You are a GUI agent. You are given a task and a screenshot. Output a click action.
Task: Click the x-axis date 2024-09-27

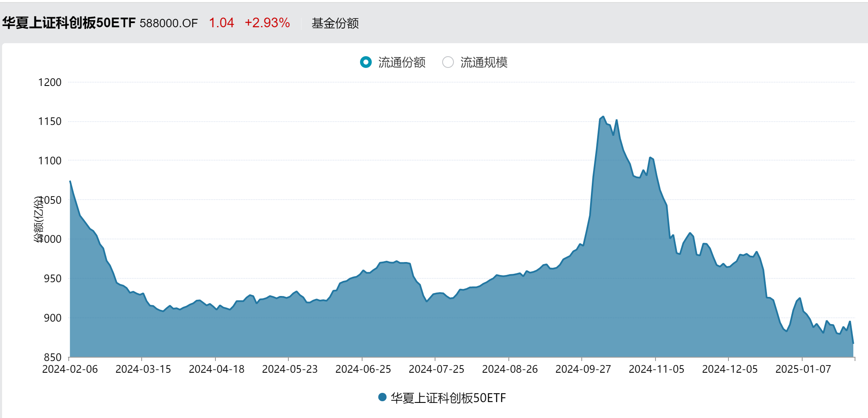coord(583,369)
